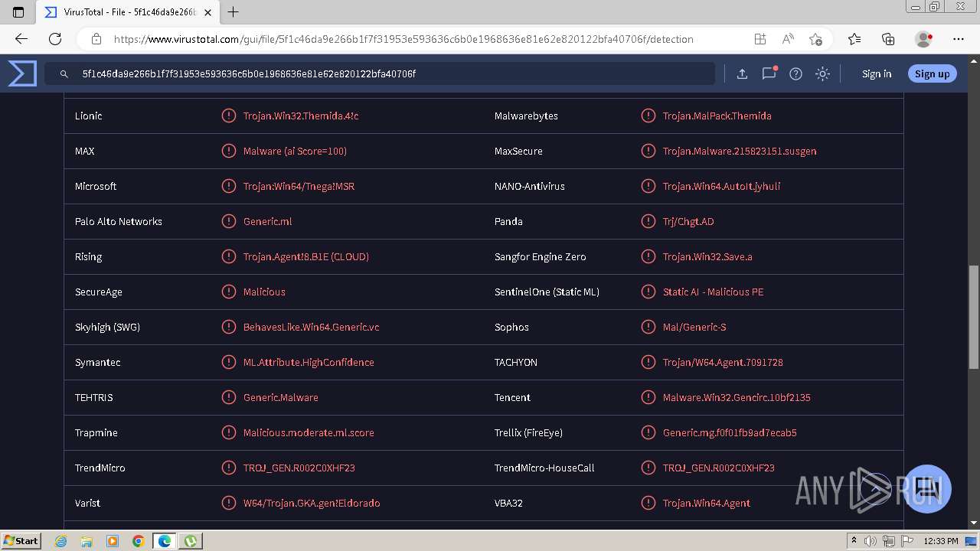The width and height of the screenshot is (980, 551).
Task: Select Malware.Win32.Gencirc.10bf2135 result
Action: pos(737,397)
